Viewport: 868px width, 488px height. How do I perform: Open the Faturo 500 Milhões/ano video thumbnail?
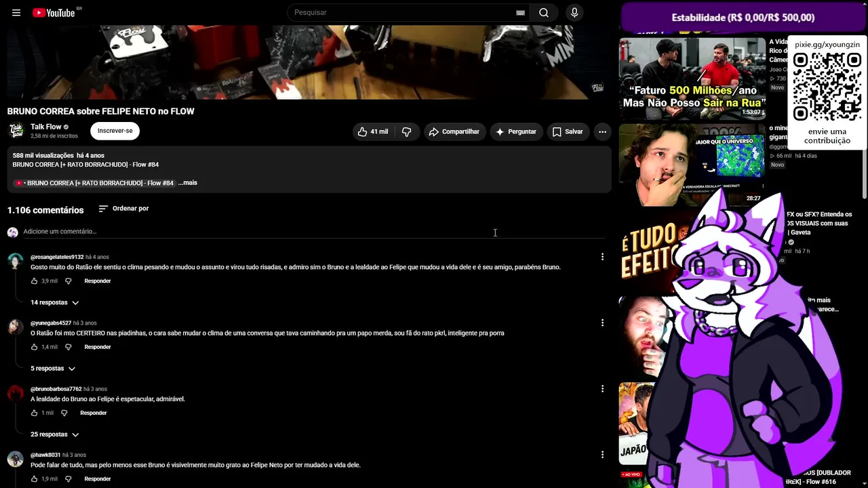(x=692, y=79)
